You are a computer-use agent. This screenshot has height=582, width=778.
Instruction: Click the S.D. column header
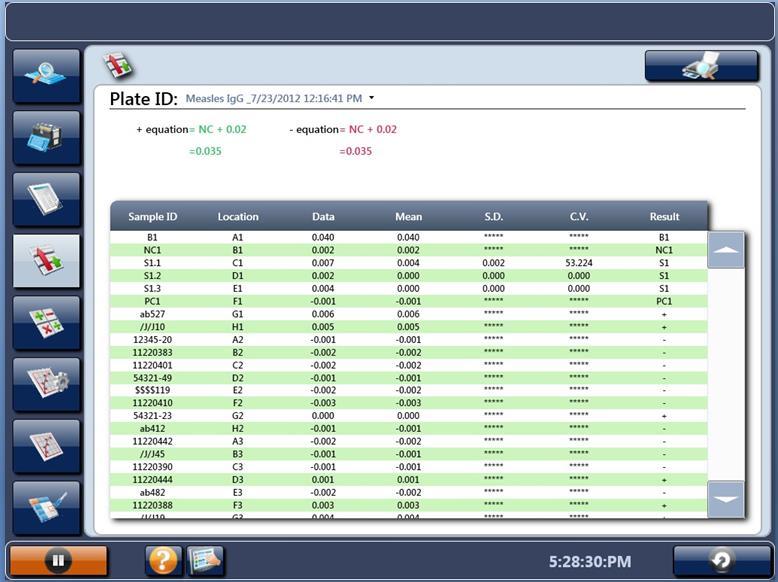coord(494,217)
